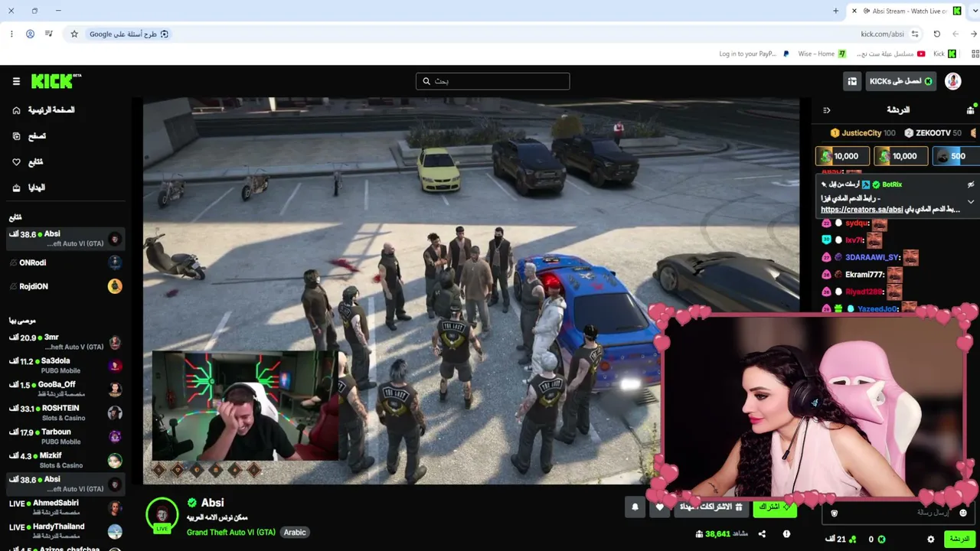Open the following heart icon in sidebar
980x551 pixels.
tap(16, 162)
